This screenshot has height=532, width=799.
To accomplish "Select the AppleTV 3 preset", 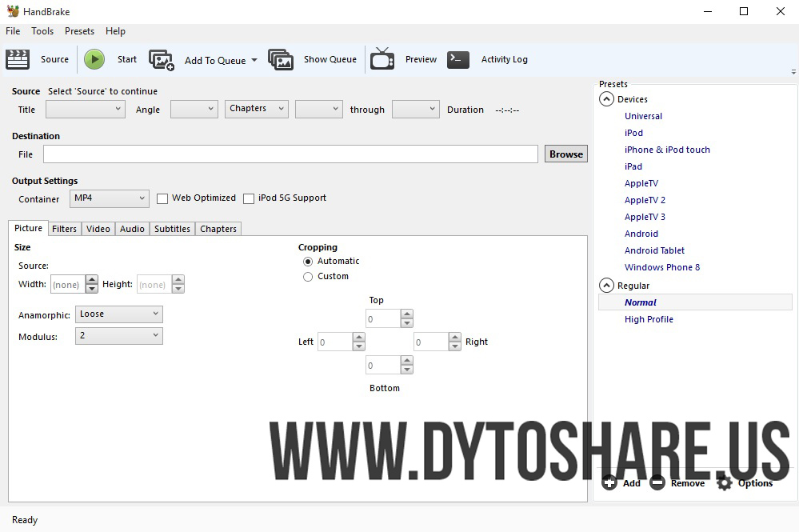I will pos(645,217).
